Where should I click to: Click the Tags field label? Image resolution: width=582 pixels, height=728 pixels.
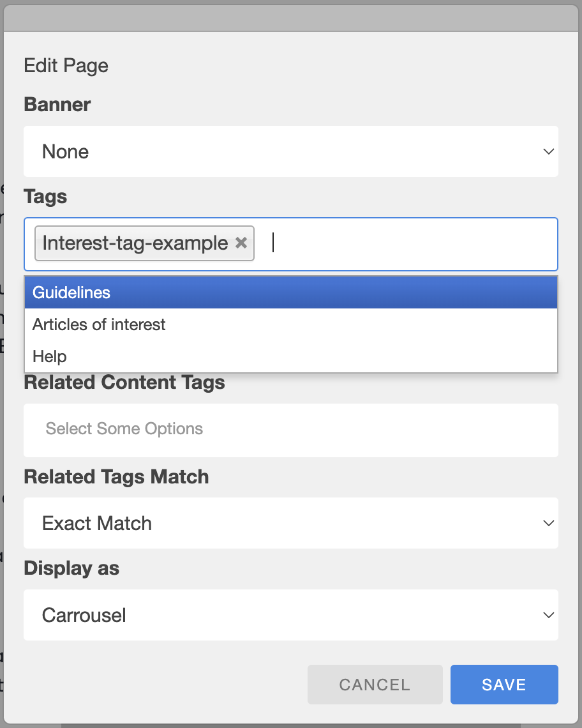click(x=45, y=197)
